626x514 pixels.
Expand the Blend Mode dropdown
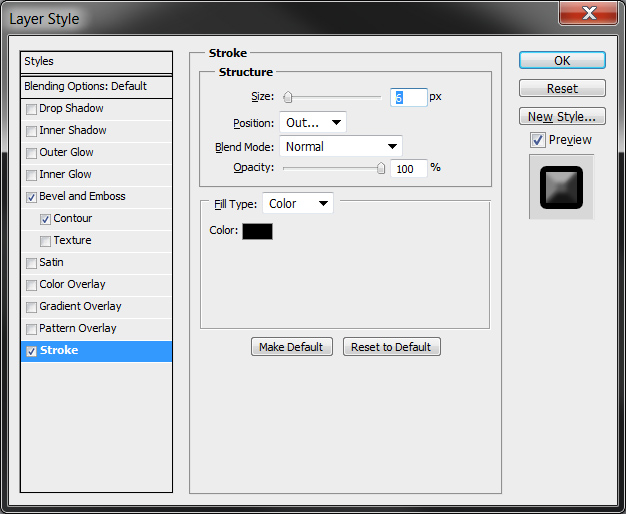coord(340,147)
